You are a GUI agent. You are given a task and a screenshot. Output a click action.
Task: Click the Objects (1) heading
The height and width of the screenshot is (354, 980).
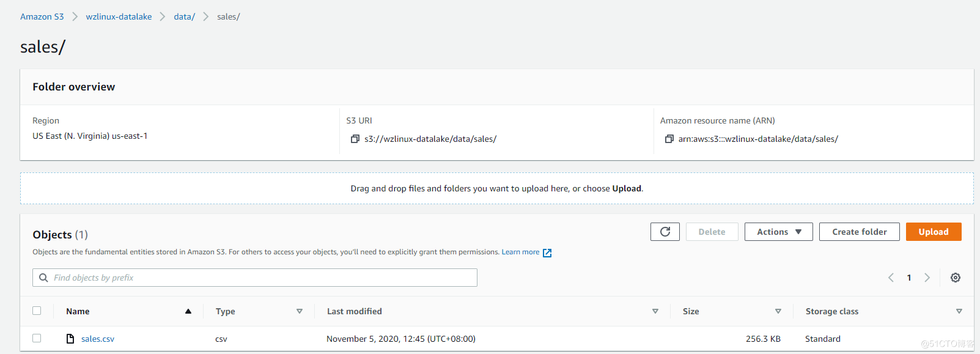pos(61,235)
